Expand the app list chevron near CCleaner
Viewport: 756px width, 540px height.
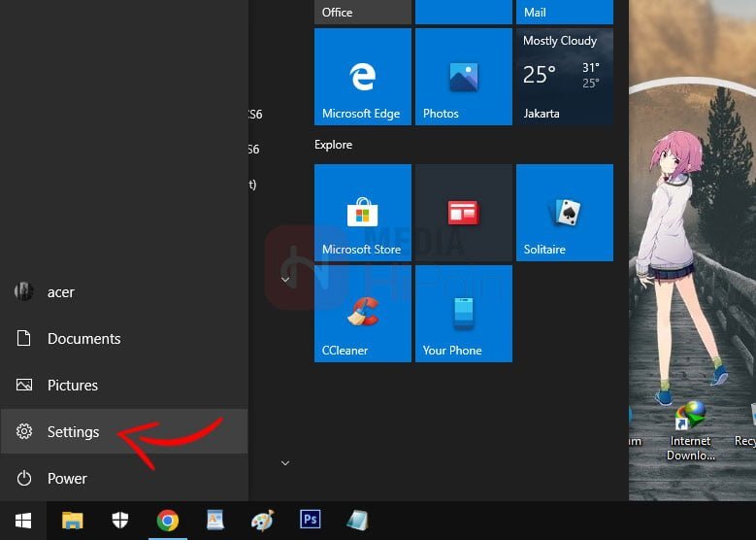(285, 280)
